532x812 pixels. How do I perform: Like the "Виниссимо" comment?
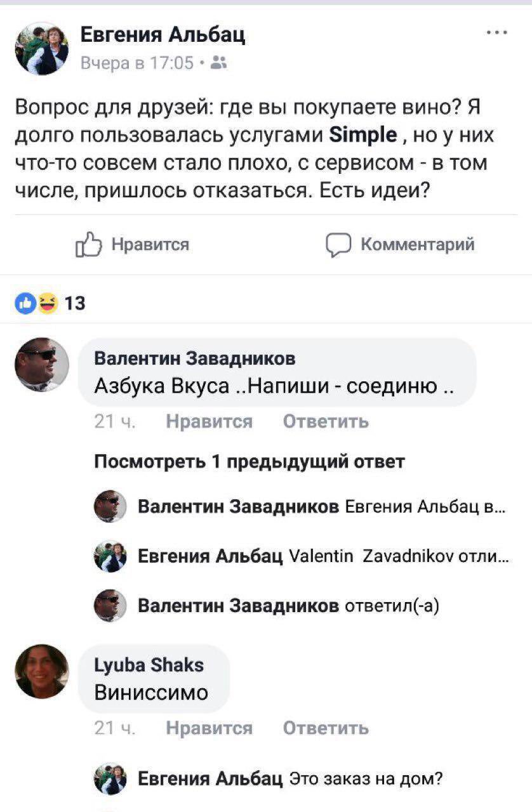(209, 728)
